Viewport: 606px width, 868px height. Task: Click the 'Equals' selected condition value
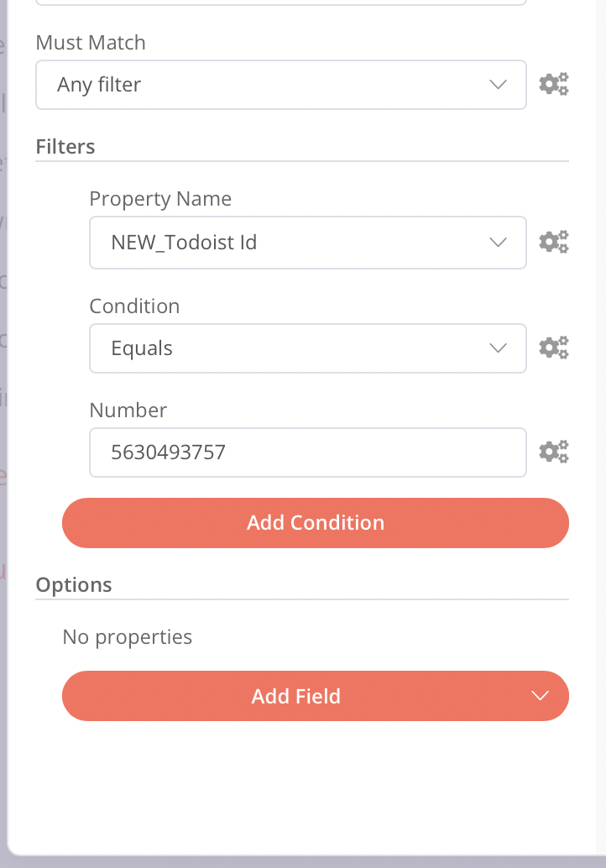tap(142, 348)
